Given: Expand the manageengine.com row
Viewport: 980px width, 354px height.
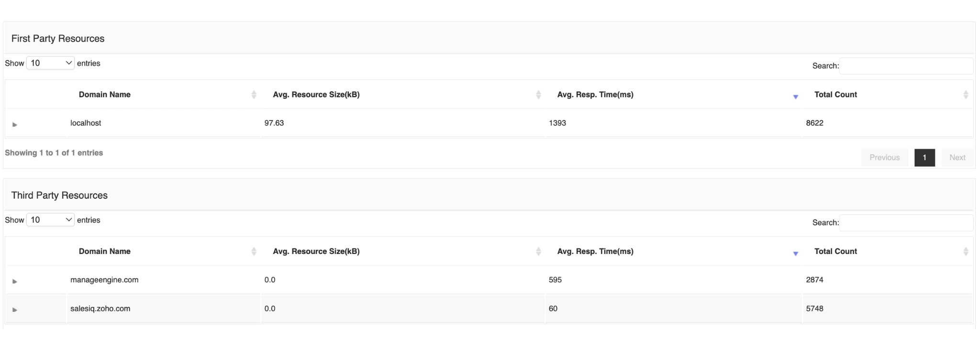Looking at the screenshot, I should pyautogui.click(x=15, y=281).
